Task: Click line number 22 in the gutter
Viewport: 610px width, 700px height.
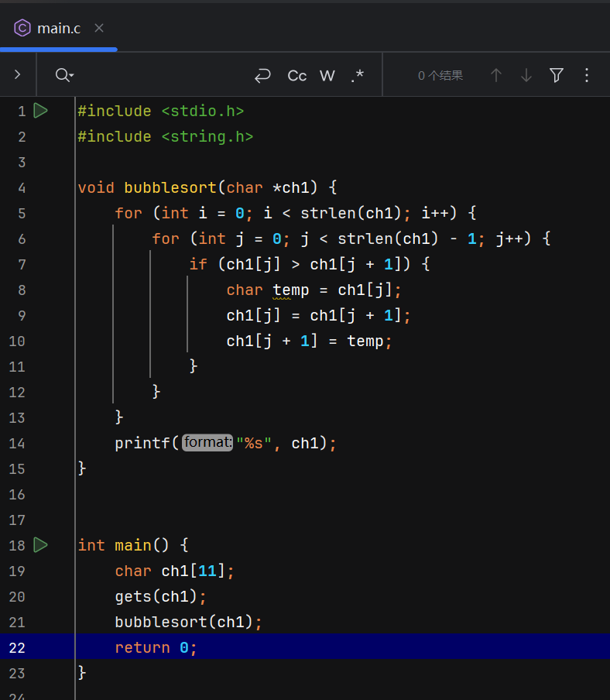Action: pos(17,647)
